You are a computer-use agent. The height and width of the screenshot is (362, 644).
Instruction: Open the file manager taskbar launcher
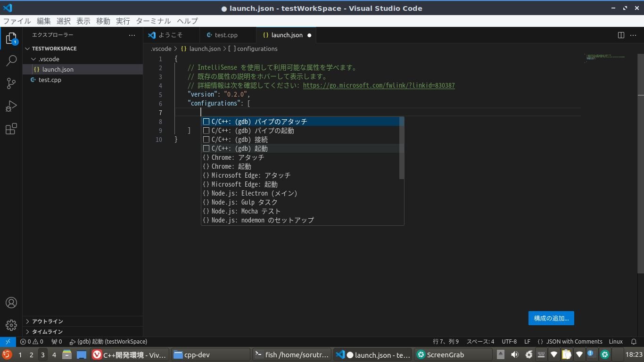[x=67, y=354]
